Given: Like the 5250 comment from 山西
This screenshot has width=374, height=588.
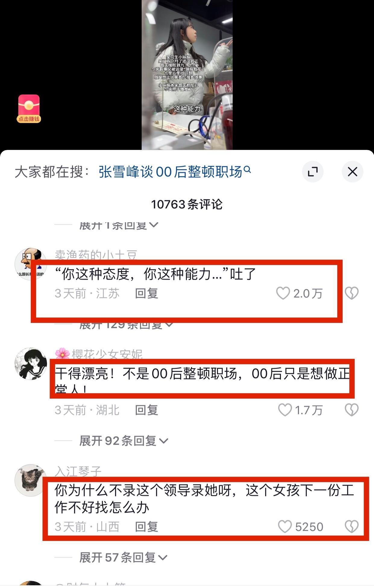Looking at the screenshot, I should click(x=285, y=526).
